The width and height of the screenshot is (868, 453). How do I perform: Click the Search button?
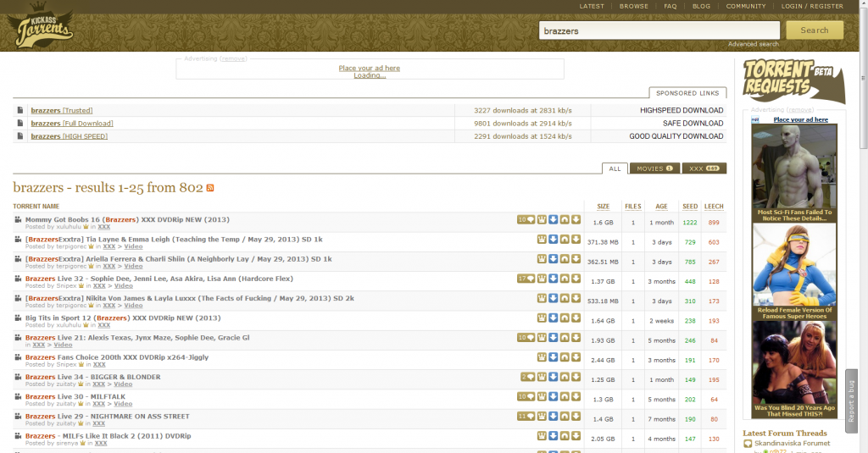(x=815, y=30)
